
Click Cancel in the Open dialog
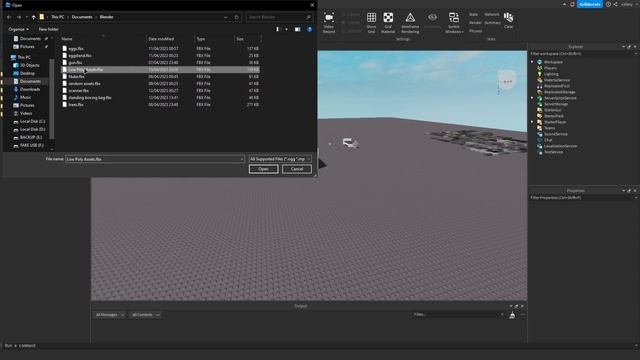pos(297,169)
